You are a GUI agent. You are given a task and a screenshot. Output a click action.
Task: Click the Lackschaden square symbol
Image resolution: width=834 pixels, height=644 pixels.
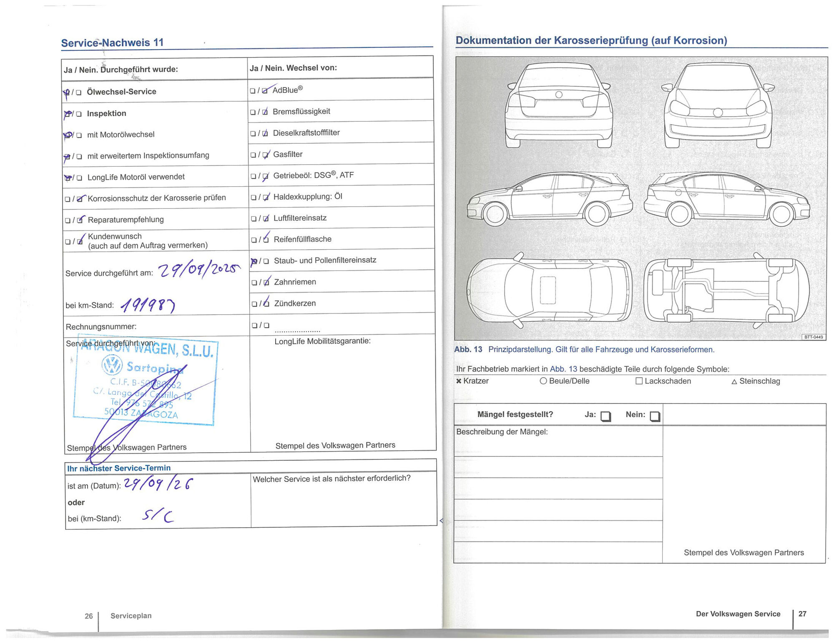tap(639, 381)
